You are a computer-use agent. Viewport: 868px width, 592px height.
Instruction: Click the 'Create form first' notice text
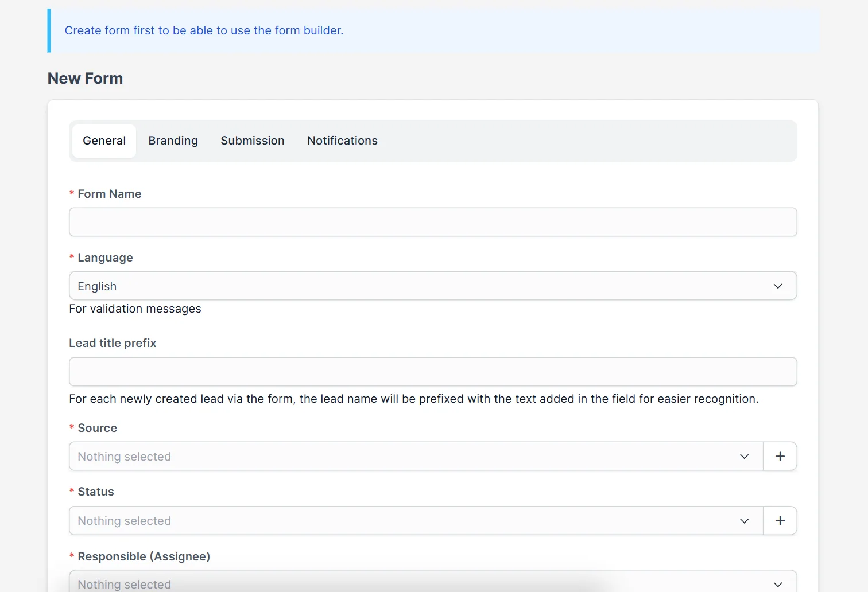click(x=204, y=30)
